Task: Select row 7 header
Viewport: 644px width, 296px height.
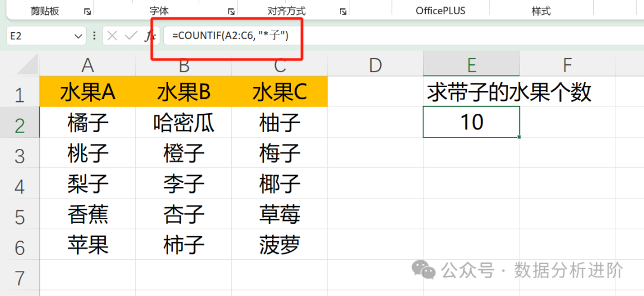Action: click(19, 278)
